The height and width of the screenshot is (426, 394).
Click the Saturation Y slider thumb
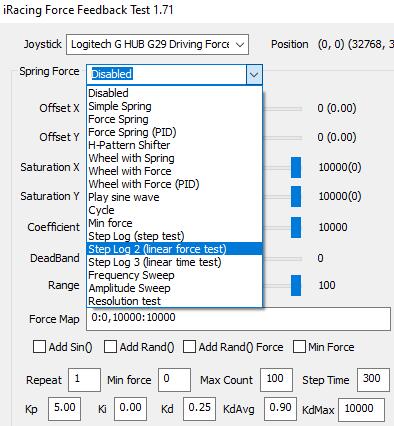pos(296,197)
